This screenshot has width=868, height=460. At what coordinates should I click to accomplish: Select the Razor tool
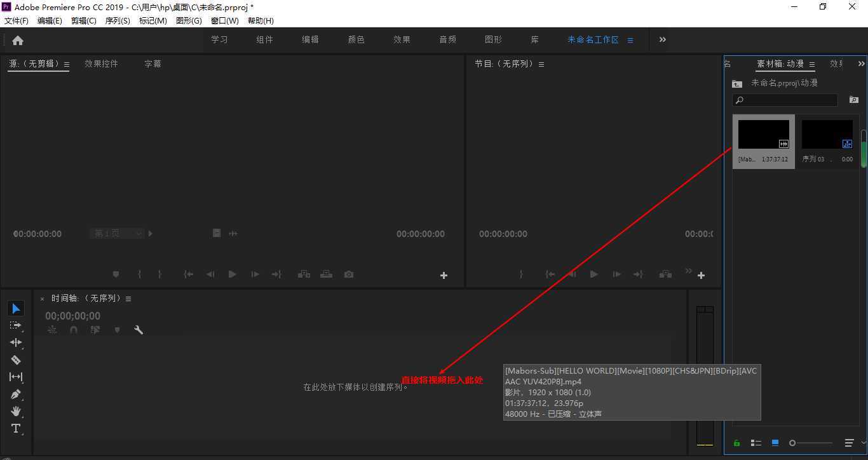[16, 360]
